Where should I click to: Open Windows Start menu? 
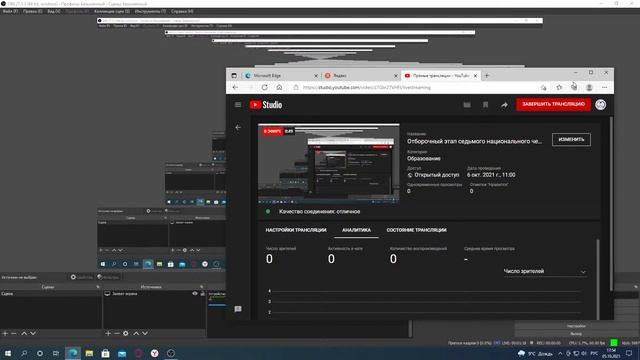(x=8, y=353)
